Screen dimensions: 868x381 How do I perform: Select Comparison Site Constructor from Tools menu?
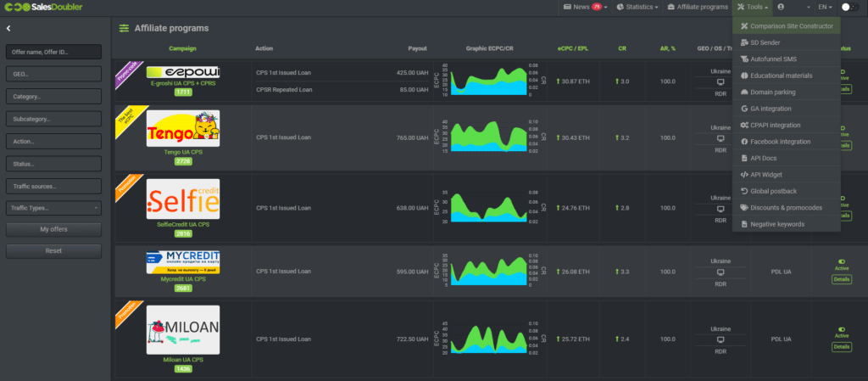point(786,26)
